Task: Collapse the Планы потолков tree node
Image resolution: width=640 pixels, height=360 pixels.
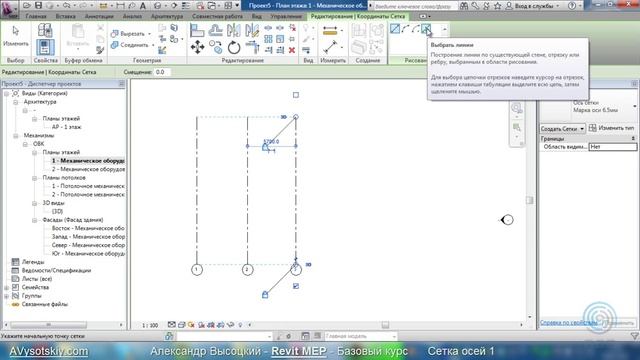Action: point(34,178)
